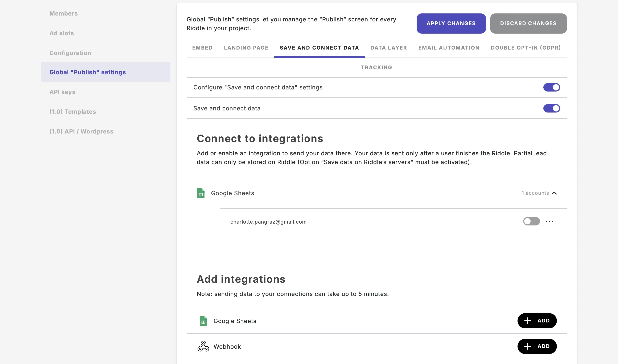Open API keys in the sidebar

point(62,92)
